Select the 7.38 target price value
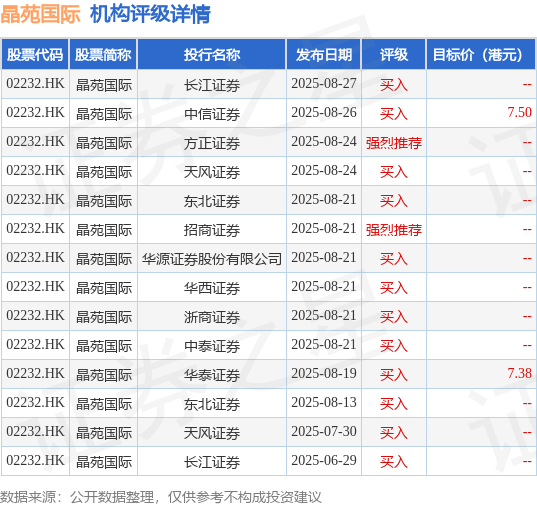The height and width of the screenshot is (506, 537). (519, 373)
